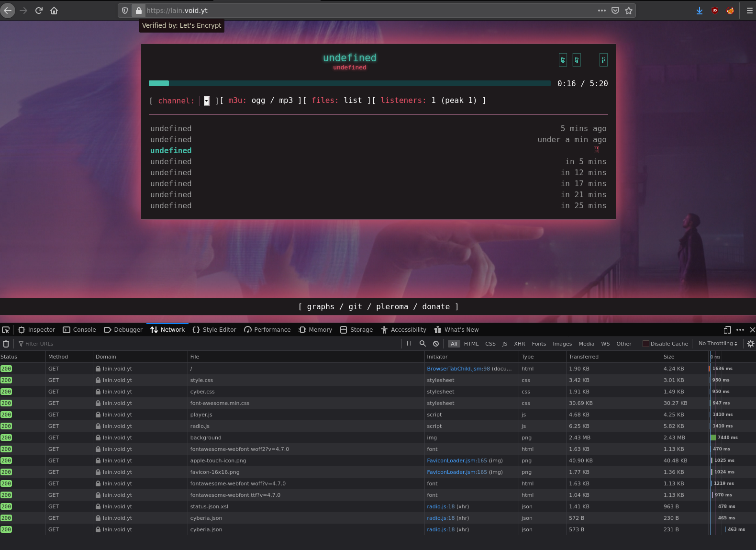Switch to the Console tab
756x550 pixels.
(79, 330)
